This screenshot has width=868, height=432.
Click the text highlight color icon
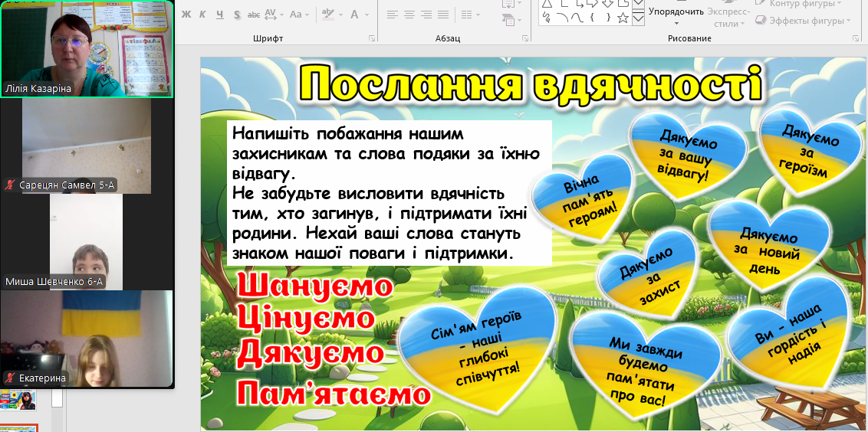(x=327, y=15)
